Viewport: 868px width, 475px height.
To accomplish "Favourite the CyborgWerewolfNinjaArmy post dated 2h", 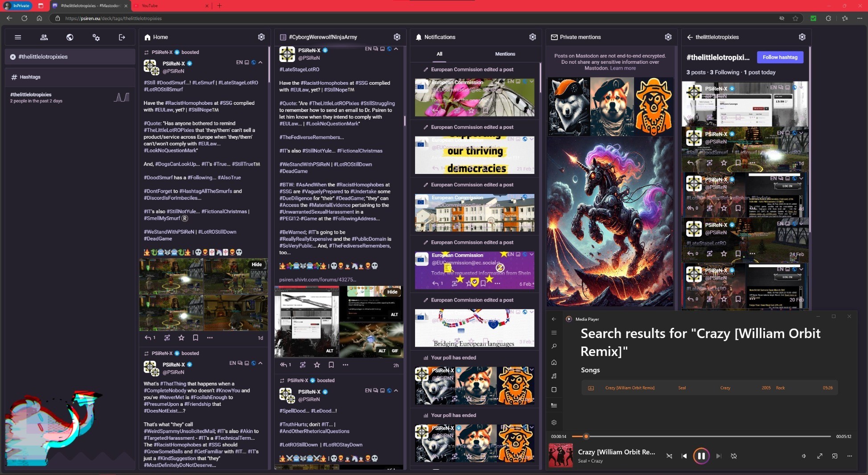I will coord(317,365).
